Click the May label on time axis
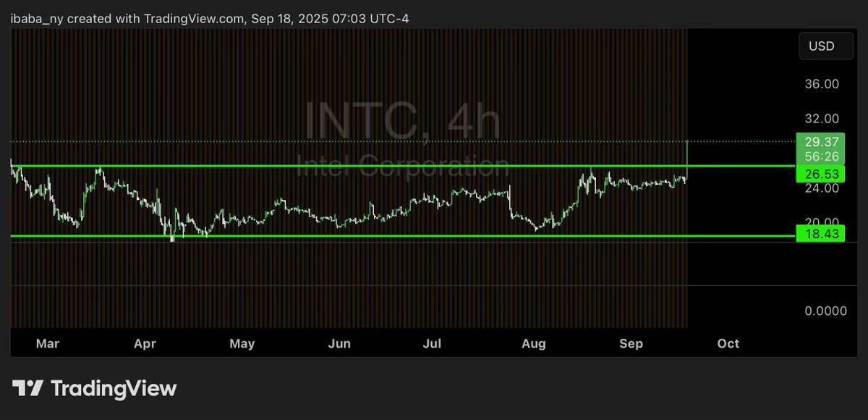This screenshot has width=868, height=420. (242, 343)
